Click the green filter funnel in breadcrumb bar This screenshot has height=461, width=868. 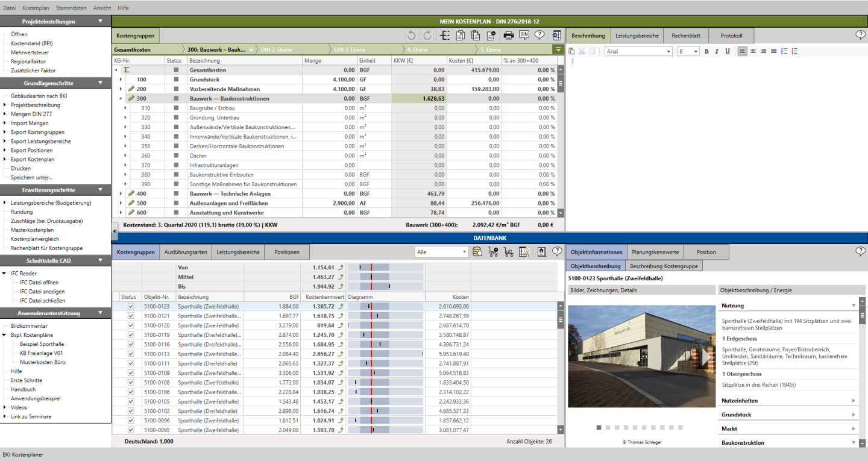pos(558,49)
